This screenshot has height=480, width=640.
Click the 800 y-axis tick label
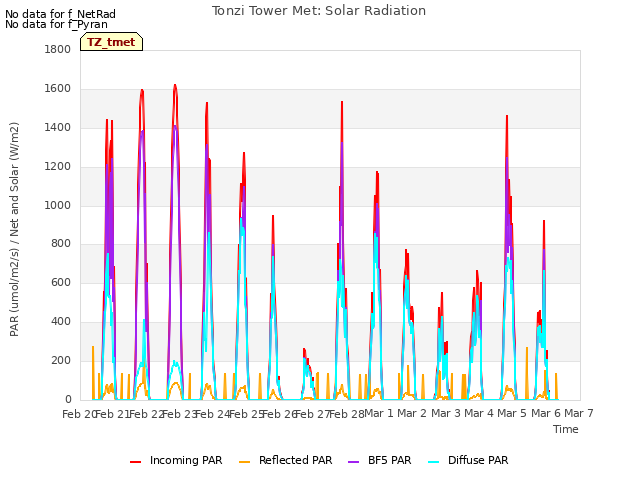[61, 244]
